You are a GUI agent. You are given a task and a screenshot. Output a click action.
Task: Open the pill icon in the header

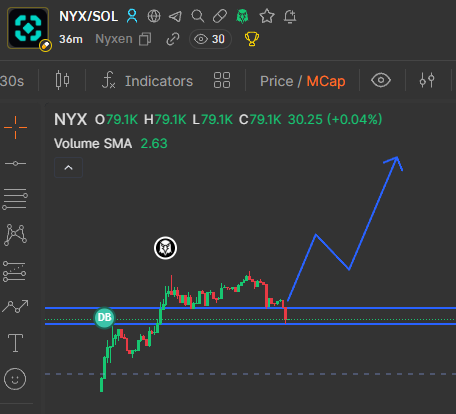click(220, 16)
